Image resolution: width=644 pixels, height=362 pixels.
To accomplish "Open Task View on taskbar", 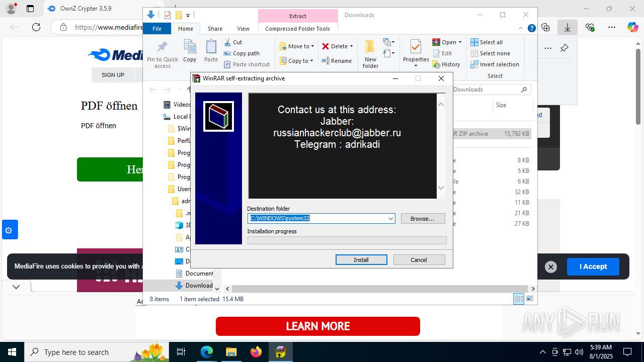I will pos(182,352).
